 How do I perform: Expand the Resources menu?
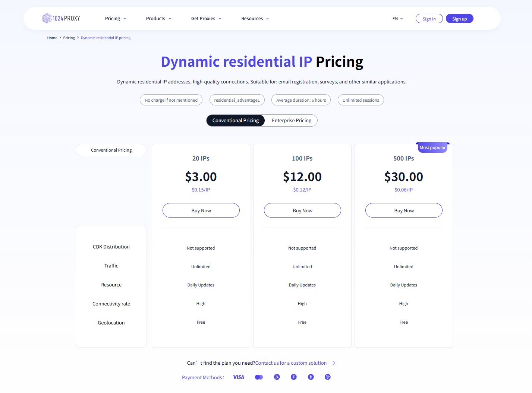click(x=255, y=19)
